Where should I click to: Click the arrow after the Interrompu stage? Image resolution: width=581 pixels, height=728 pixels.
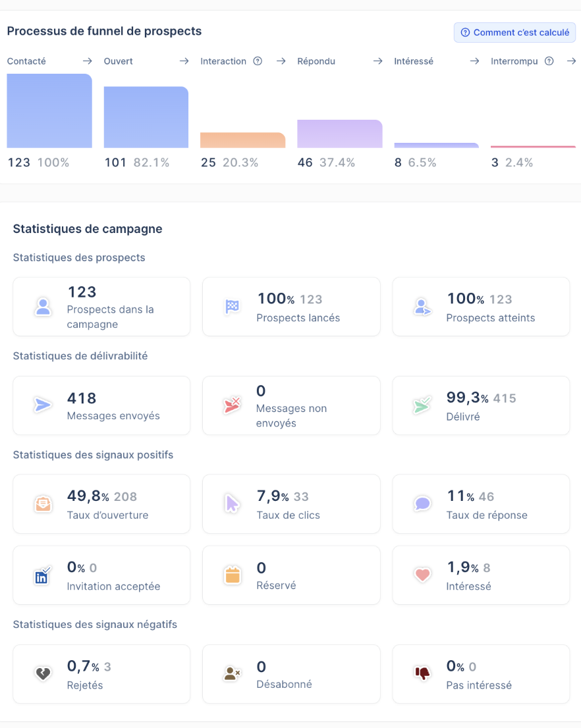click(x=571, y=61)
